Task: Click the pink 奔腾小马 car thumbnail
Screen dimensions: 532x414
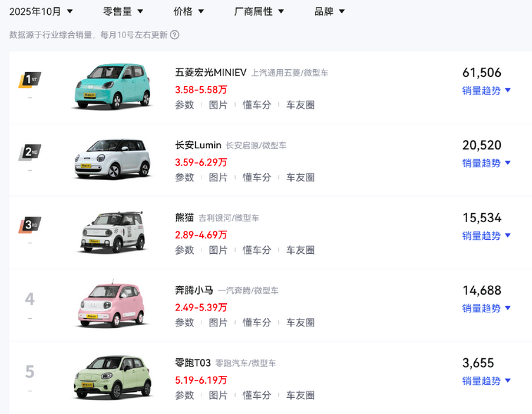Action: click(x=113, y=305)
